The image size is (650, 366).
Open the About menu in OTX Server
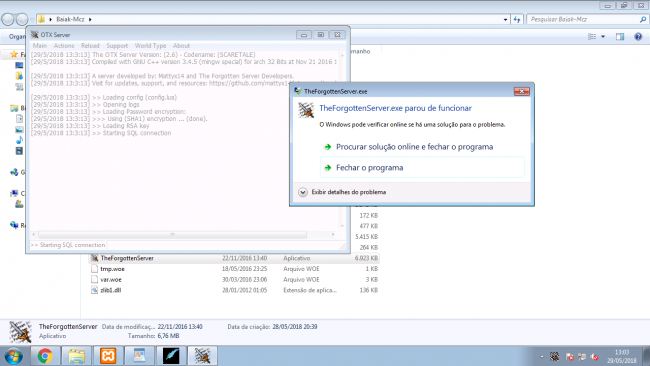click(181, 46)
